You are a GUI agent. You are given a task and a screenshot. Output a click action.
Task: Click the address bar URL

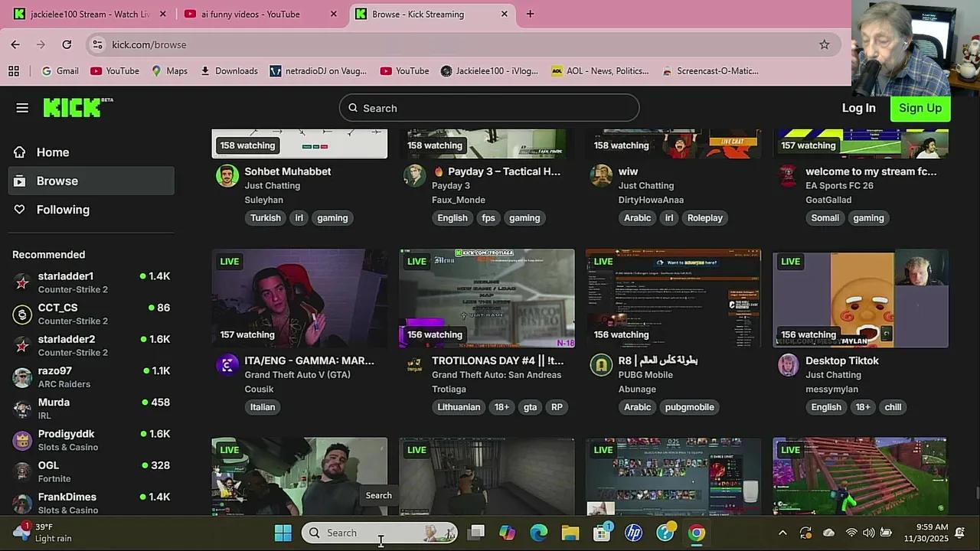[x=149, y=44]
